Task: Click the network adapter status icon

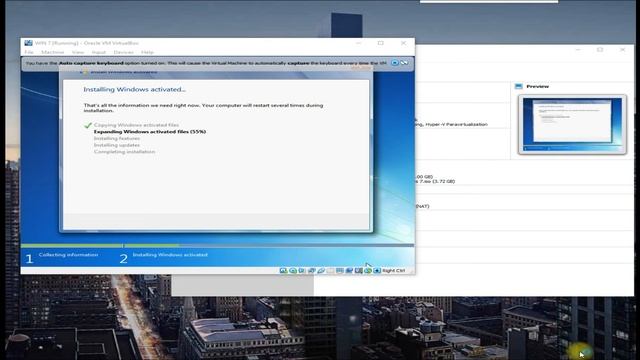Action: pos(312,271)
